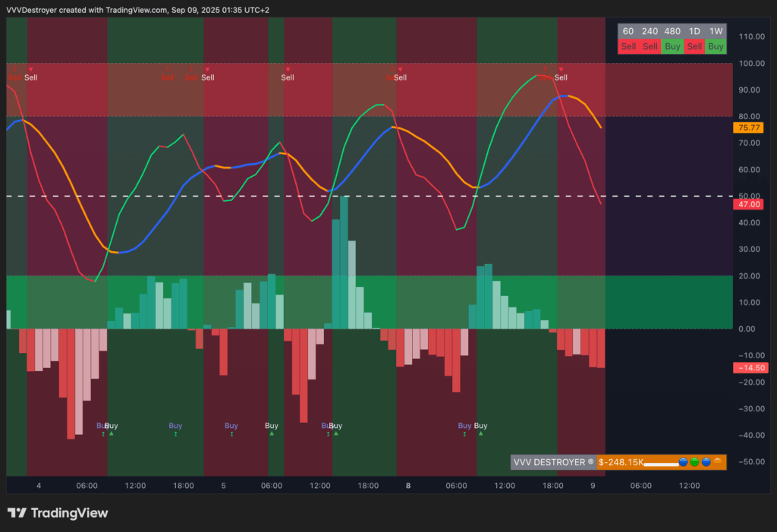
Task: Click the VVV DESTROYER indicator label
Action: click(x=552, y=462)
